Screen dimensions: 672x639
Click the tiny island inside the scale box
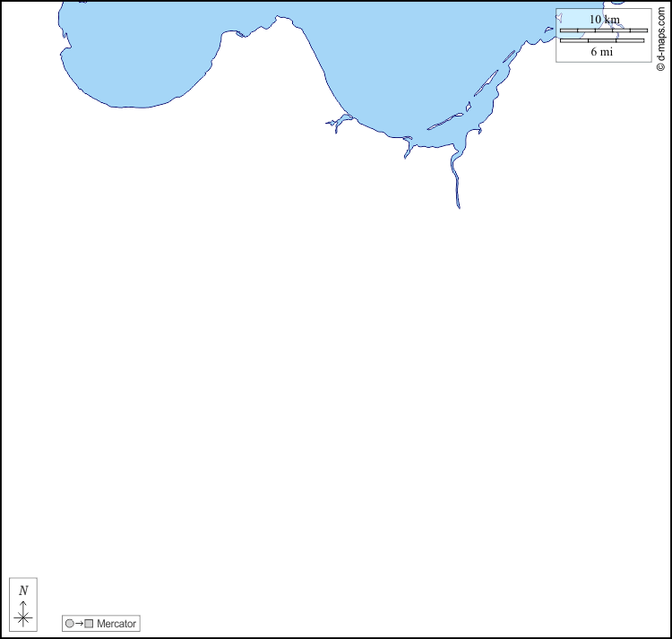coord(560,17)
